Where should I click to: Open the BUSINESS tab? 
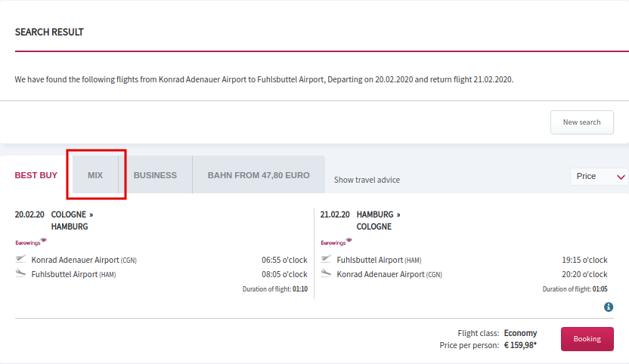point(155,175)
